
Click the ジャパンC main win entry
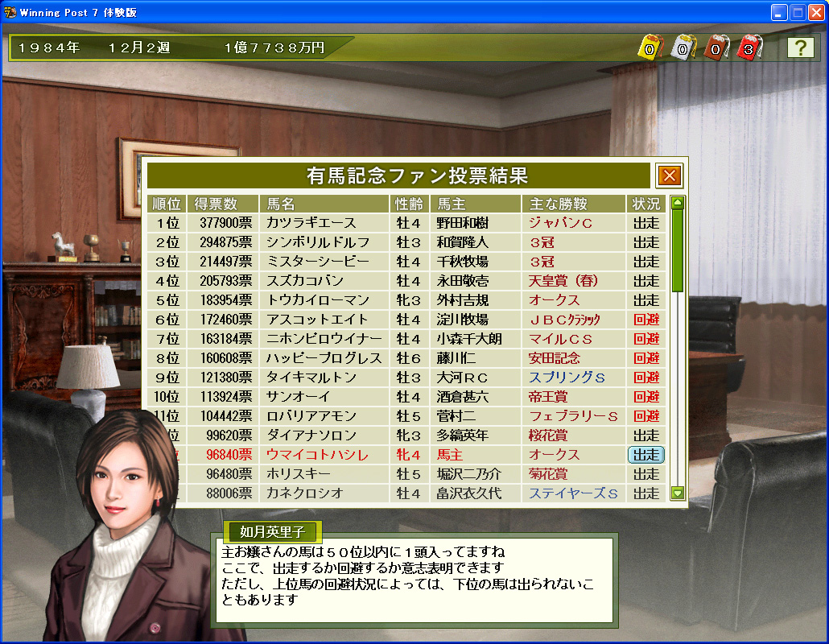(x=560, y=223)
